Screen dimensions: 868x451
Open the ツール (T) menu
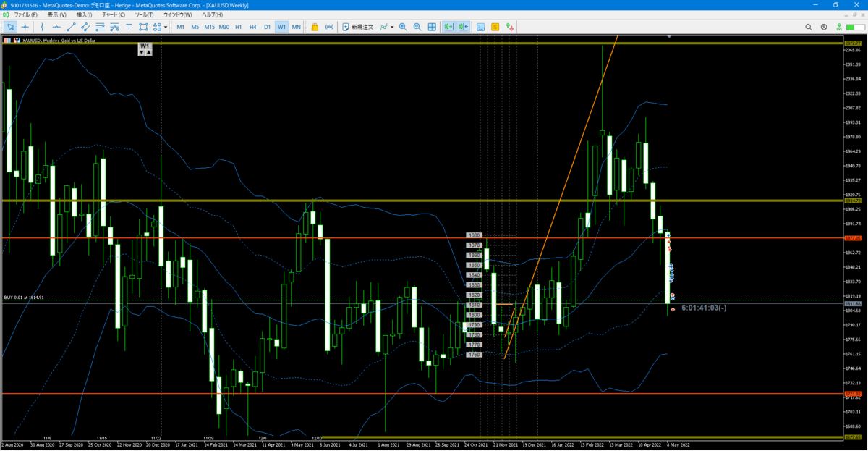pyautogui.click(x=144, y=14)
